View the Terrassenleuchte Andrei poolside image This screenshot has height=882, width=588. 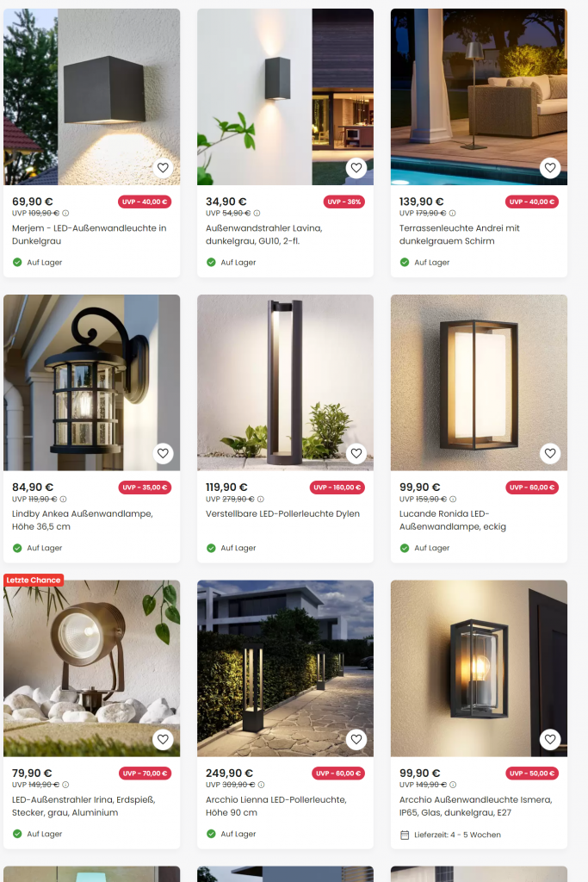tap(479, 96)
